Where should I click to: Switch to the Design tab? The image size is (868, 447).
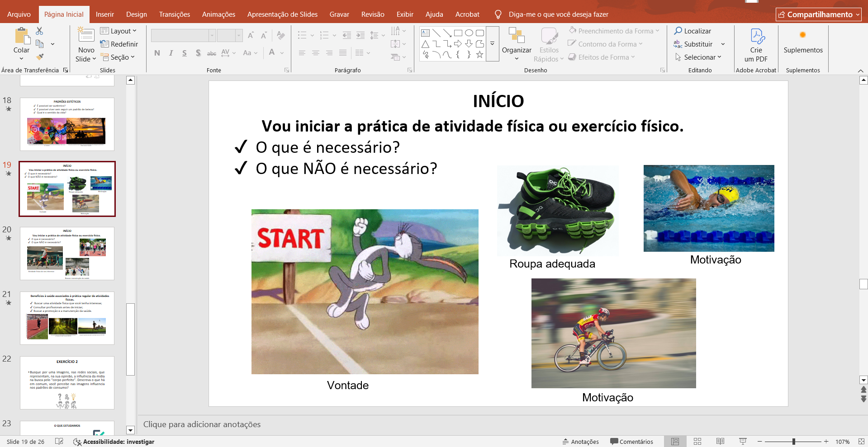pyautogui.click(x=137, y=14)
